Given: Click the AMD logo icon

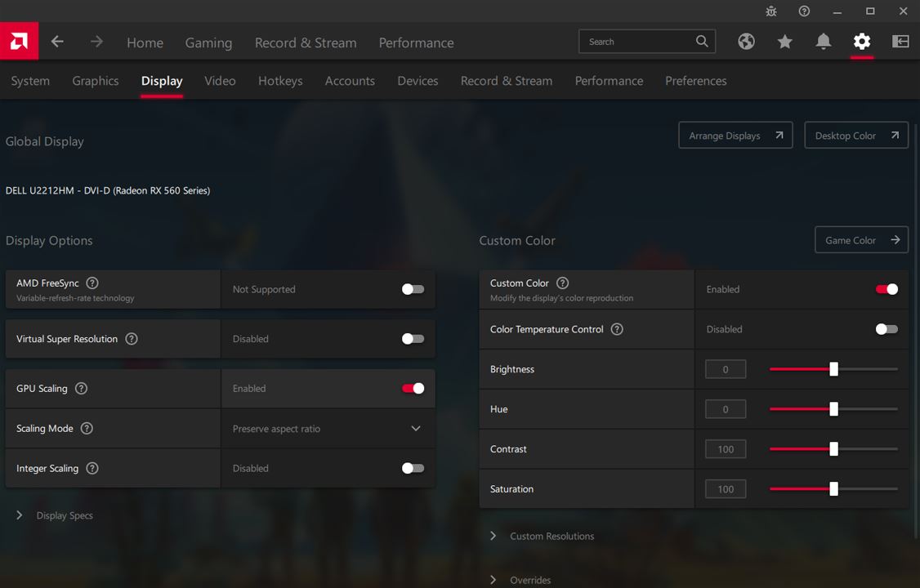Looking at the screenshot, I should point(19,42).
